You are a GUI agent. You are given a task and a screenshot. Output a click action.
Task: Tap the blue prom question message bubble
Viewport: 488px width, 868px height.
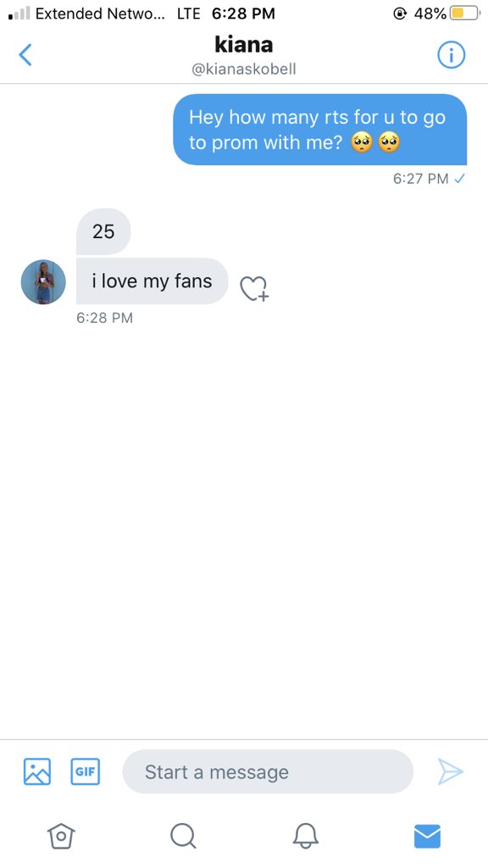point(319,130)
